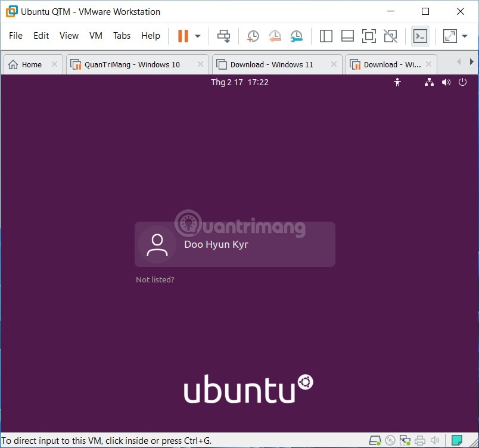The height and width of the screenshot is (448, 479).
Task: Close the Home tab
Action: (54, 64)
